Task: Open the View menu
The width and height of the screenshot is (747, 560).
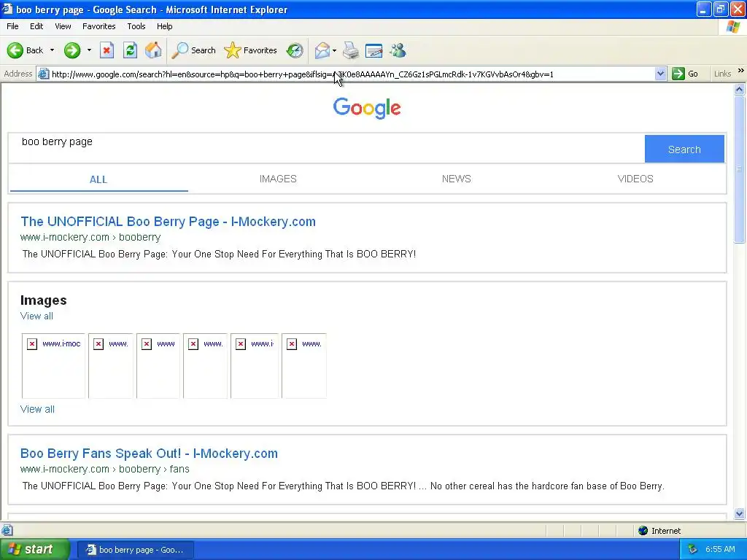Action: pyautogui.click(x=63, y=26)
